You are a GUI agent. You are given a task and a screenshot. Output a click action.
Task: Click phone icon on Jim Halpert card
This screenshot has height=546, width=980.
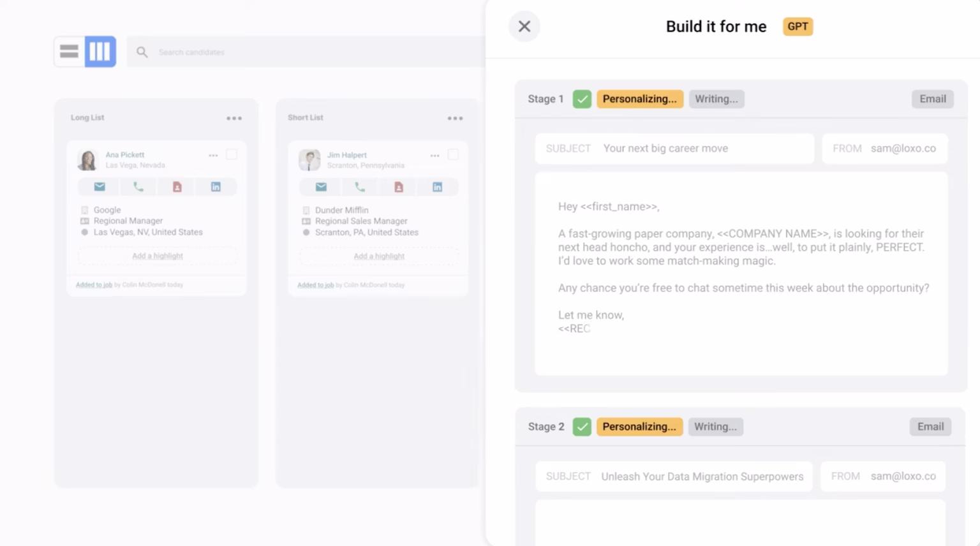pos(360,187)
